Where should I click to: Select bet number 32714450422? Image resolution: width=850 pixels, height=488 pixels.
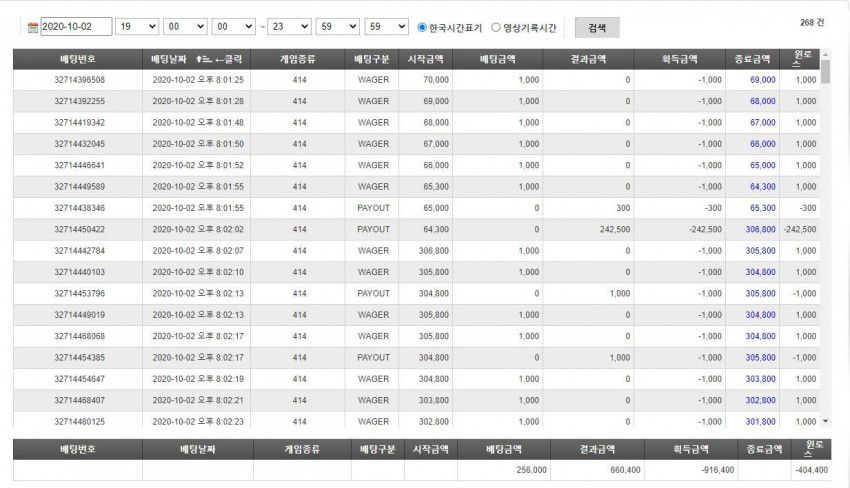click(x=80, y=229)
